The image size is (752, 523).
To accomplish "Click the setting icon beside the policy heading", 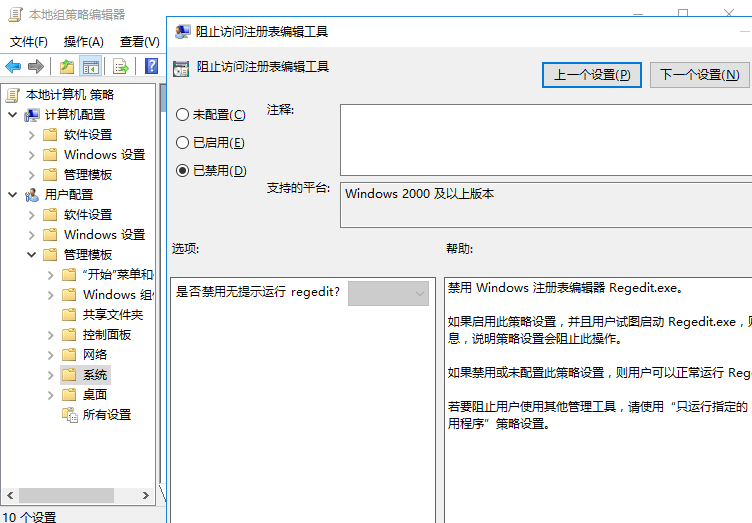I will (181, 69).
